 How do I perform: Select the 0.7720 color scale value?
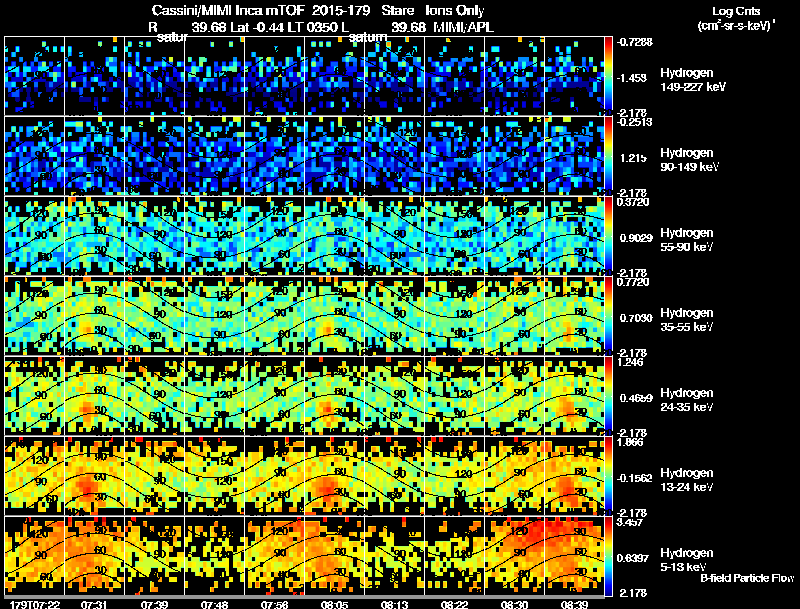633,282
